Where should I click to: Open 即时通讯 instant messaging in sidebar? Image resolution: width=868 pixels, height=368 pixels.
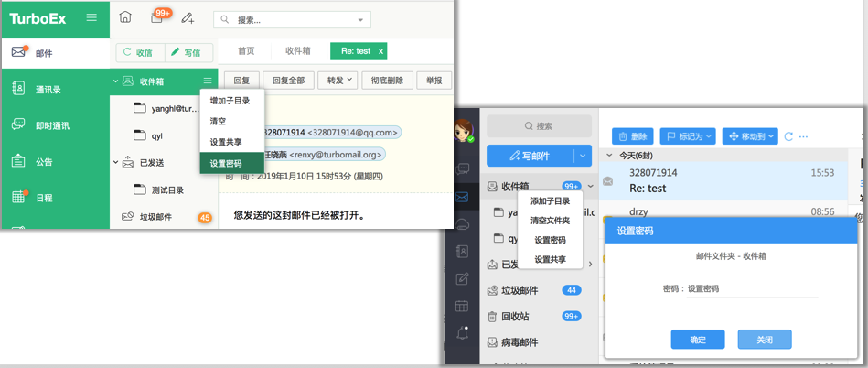[51, 125]
